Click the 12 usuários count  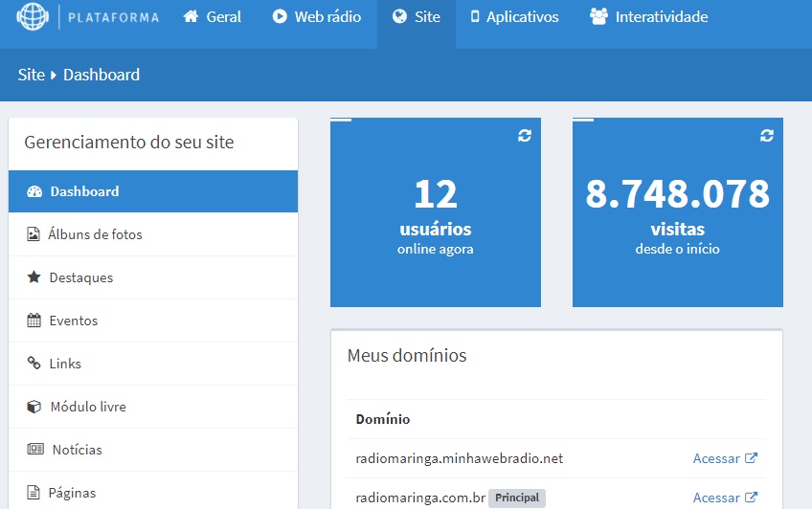click(x=436, y=194)
